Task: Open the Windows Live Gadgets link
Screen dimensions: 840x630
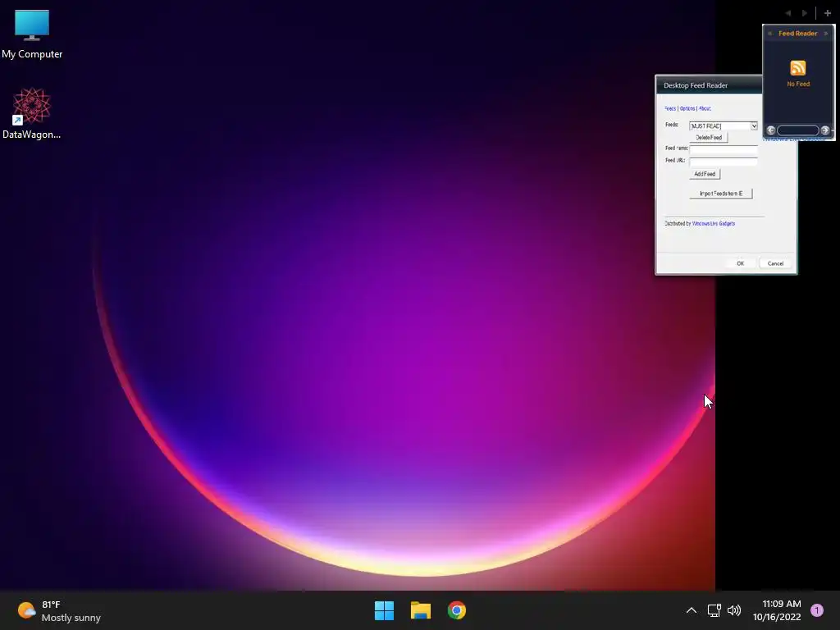Action: (x=713, y=223)
